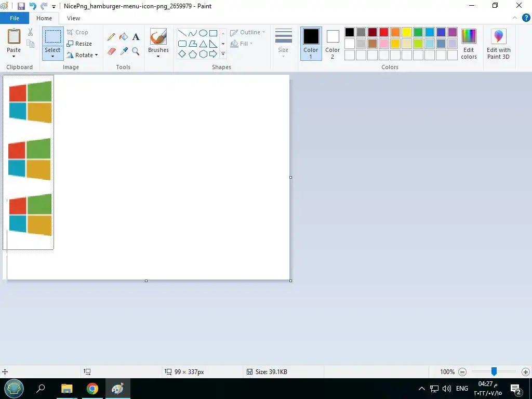
Task: Expand the Rotate dropdown
Action: 96,55
